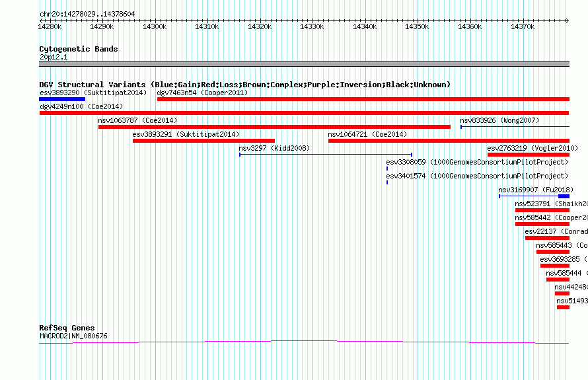The height and width of the screenshot is (380, 588).
Task: Click the RefSeq Genes track title
Action: (x=67, y=328)
